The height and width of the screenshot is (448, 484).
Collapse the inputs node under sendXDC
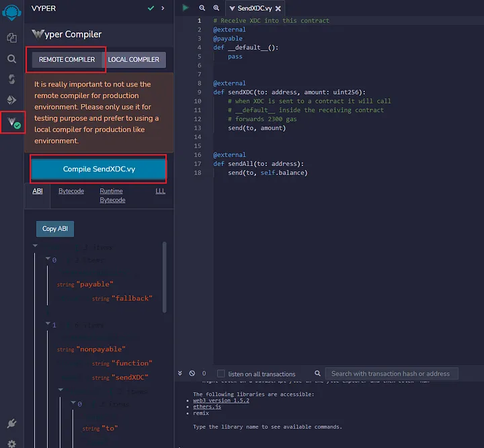(x=61, y=390)
